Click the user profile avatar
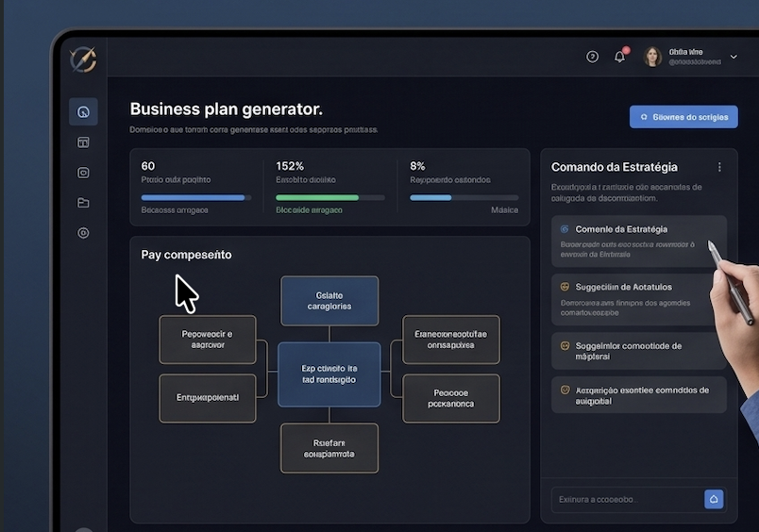Screen dimensions: 759x532 click(652, 57)
